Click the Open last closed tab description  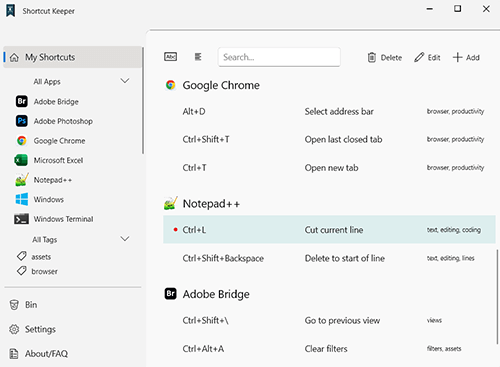[x=343, y=139]
